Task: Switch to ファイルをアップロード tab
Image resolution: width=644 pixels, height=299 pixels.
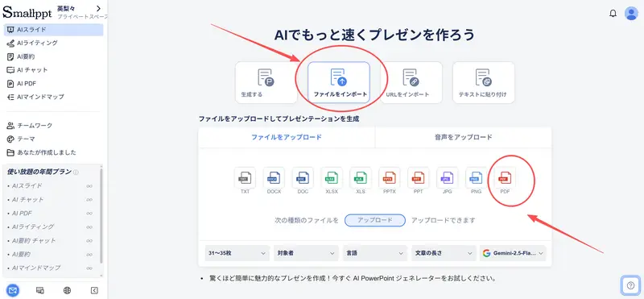Action: pos(287,137)
